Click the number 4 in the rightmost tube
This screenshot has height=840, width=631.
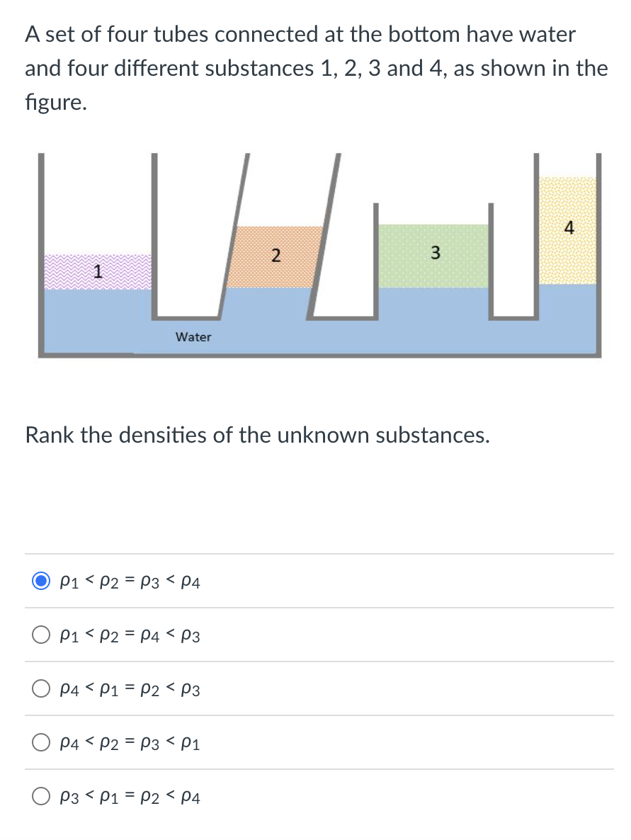point(568,228)
